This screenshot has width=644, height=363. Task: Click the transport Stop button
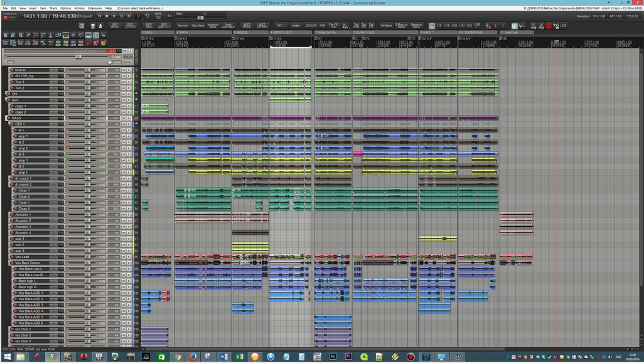pyautogui.click(x=107, y=16)
